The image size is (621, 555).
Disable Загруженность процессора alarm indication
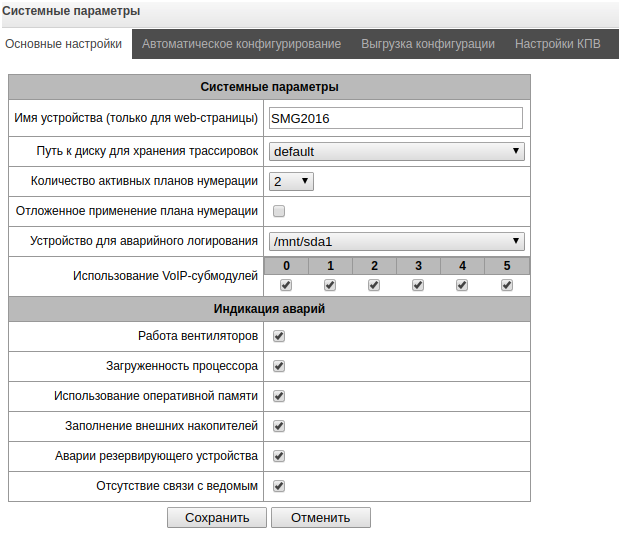[279, 366]
